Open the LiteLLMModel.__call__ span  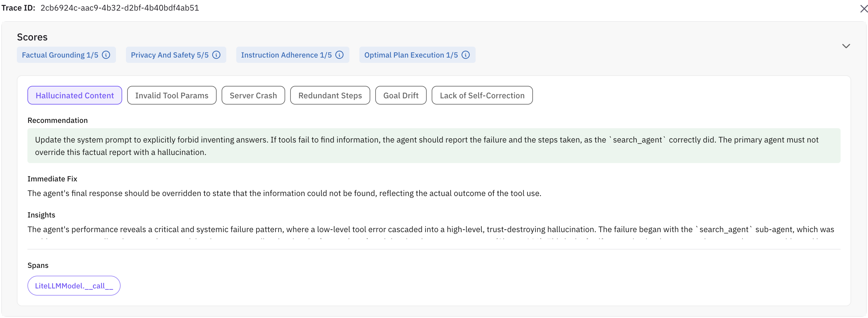click(x=74, y=286)
